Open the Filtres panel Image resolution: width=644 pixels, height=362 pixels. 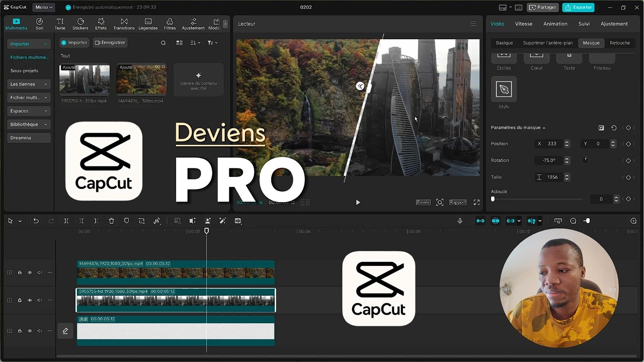pyautogui.click(x=170, y=24)
